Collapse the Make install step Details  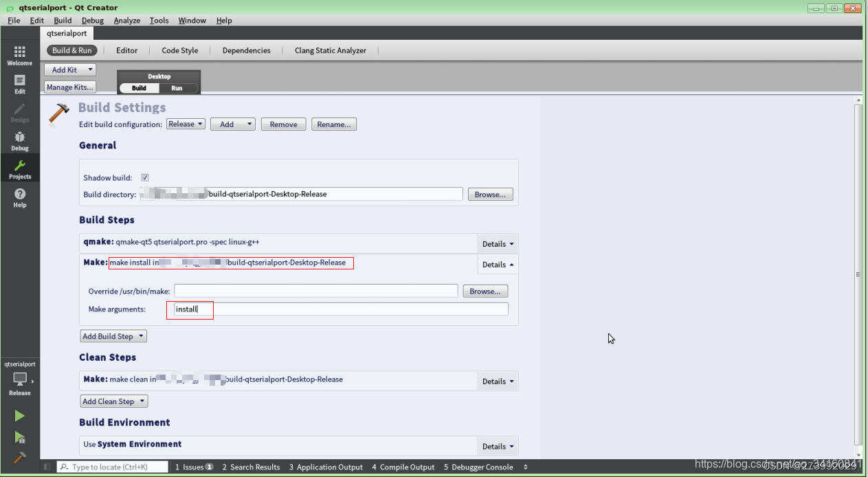pyautogui.click(x=498, y=265)
